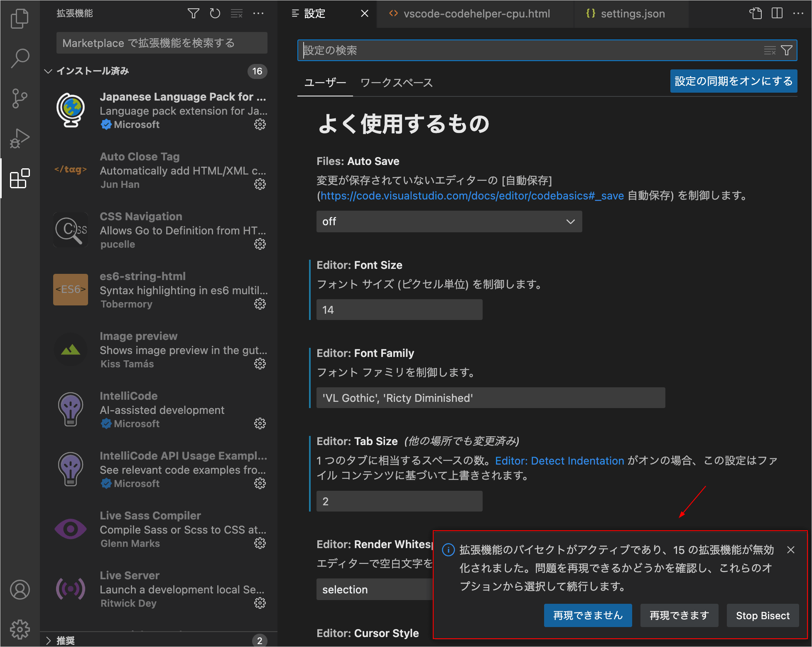Click the Japanese Language Pack globe thumbnail
This screenshot has width=812, height=647.
pyautogui.click(x=71, y=110)
